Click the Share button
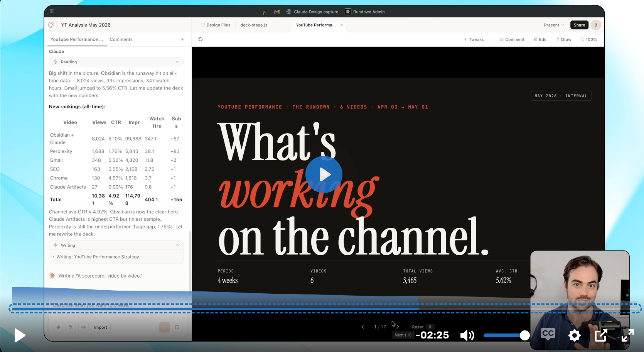The image size is (644, 352). (579, 25)
